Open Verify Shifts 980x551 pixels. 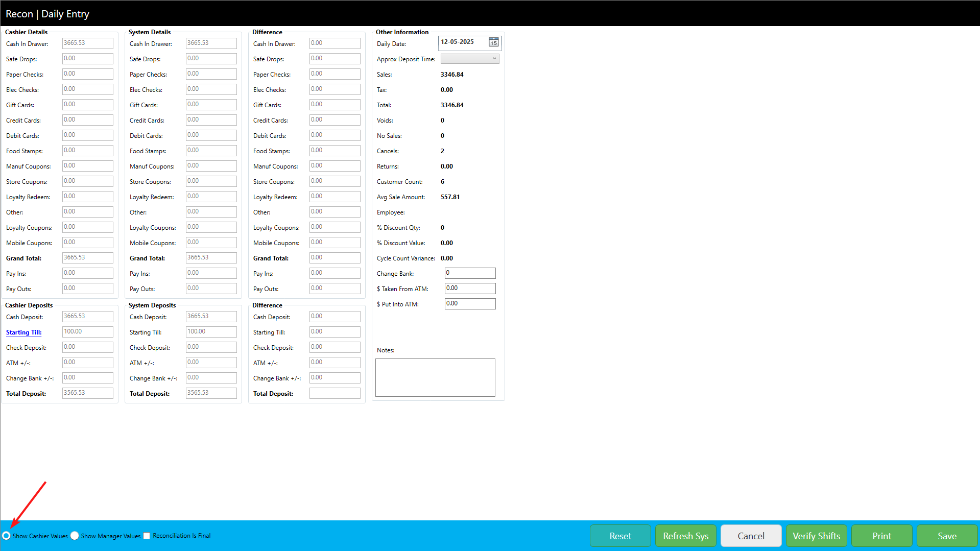816,536
